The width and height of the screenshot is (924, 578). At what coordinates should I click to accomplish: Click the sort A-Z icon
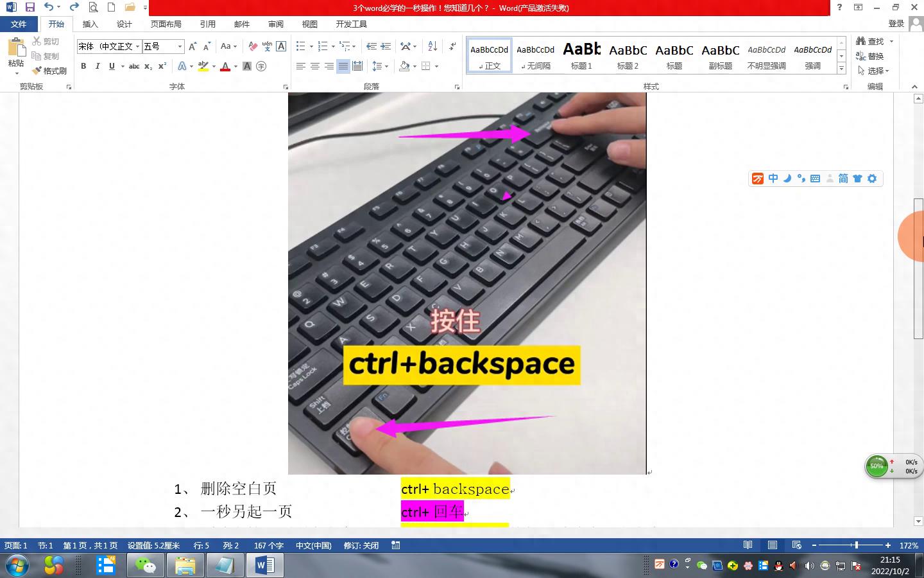point(432,46)
